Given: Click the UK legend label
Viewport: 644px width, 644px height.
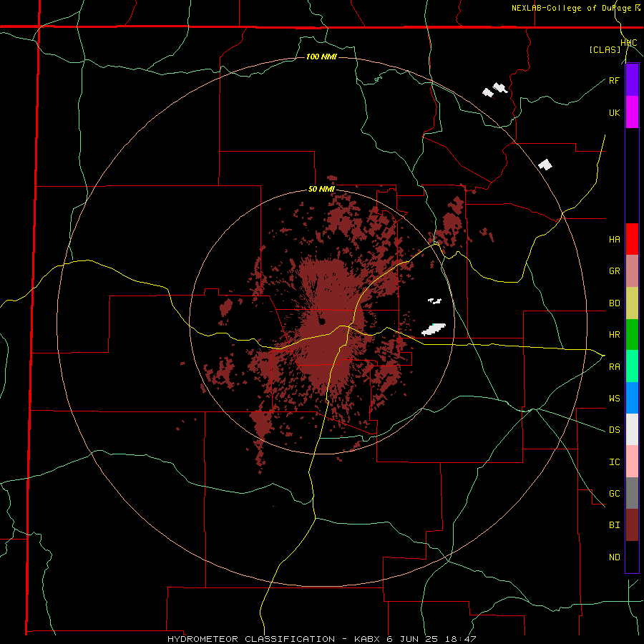Looking at the screenshot, I should point(615,112).
